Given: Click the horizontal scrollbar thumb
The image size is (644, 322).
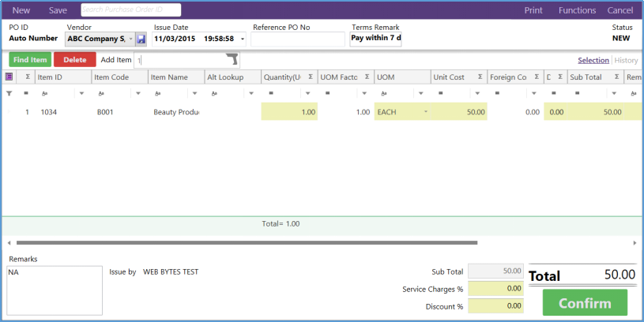Looking at the screenshot, I should (247, 243).
